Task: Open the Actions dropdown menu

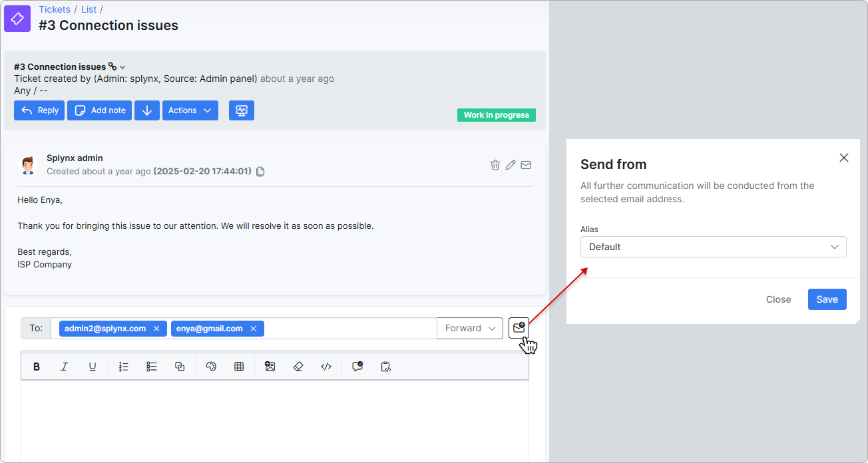Action: click(190, 110)
